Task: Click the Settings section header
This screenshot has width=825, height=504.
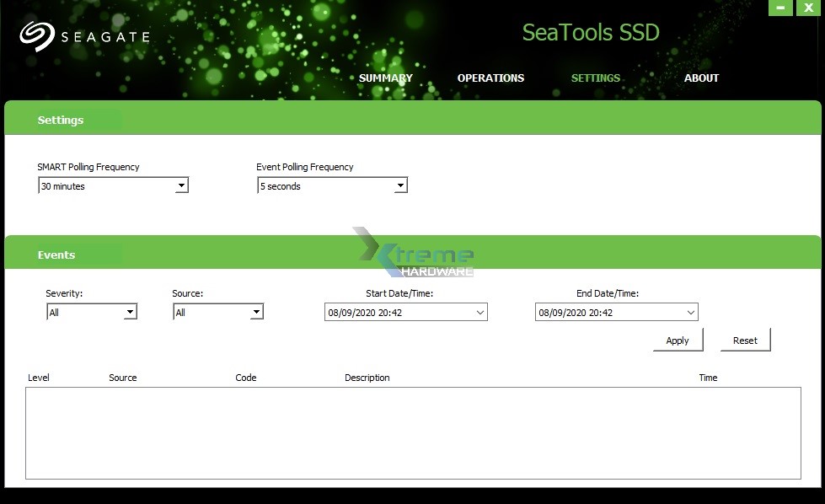Action: tap(60, 120)
